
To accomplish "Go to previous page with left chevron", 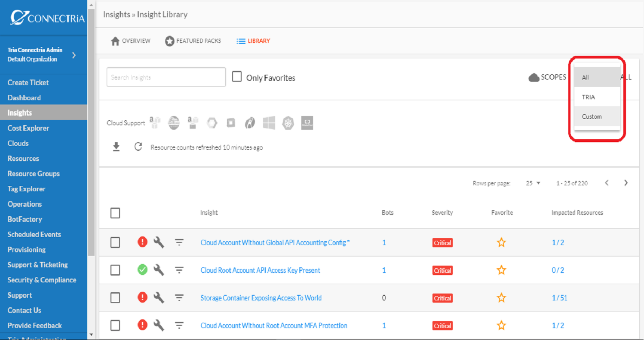I will 607,183.
